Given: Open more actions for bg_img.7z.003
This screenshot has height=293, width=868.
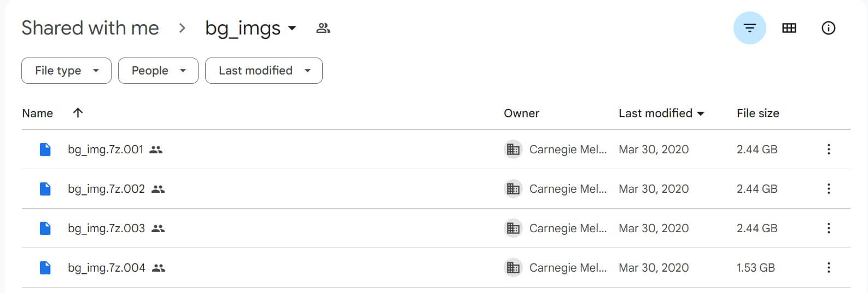Looking at the screenshot, I should click(829, 228).
